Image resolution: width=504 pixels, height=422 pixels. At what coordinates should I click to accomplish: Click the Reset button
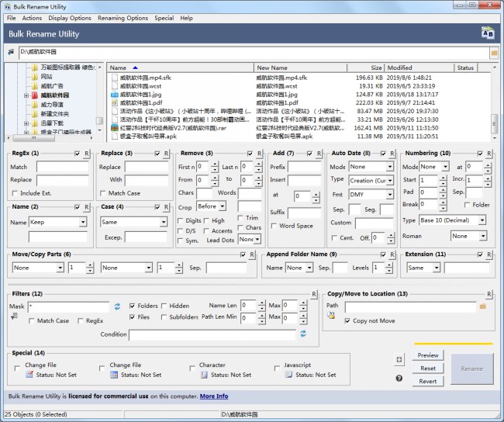[428, 368]
